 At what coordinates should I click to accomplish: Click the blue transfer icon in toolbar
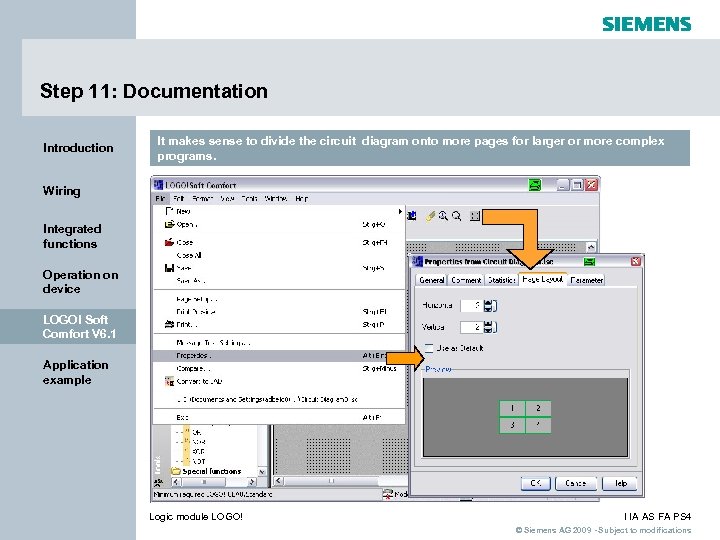pos(412,215)
